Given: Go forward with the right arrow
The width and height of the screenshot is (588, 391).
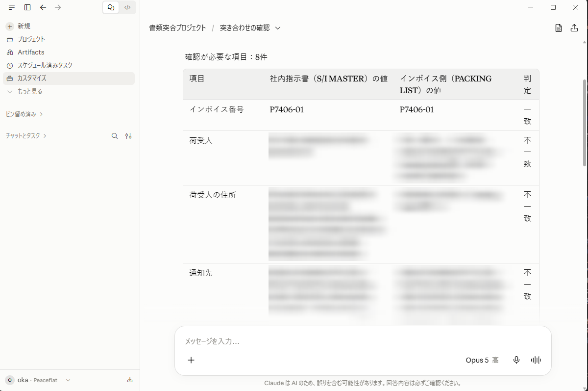Looking at the screenshot, I should point(58,7).
